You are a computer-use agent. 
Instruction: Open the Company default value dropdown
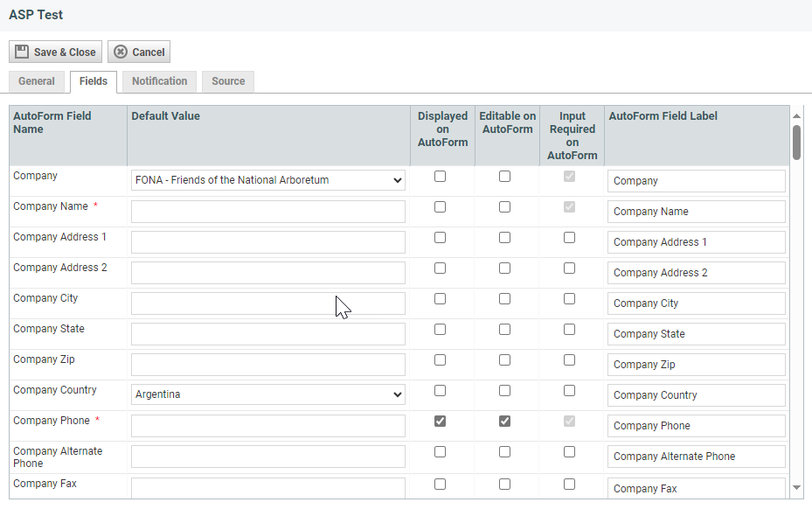[267, 180]
